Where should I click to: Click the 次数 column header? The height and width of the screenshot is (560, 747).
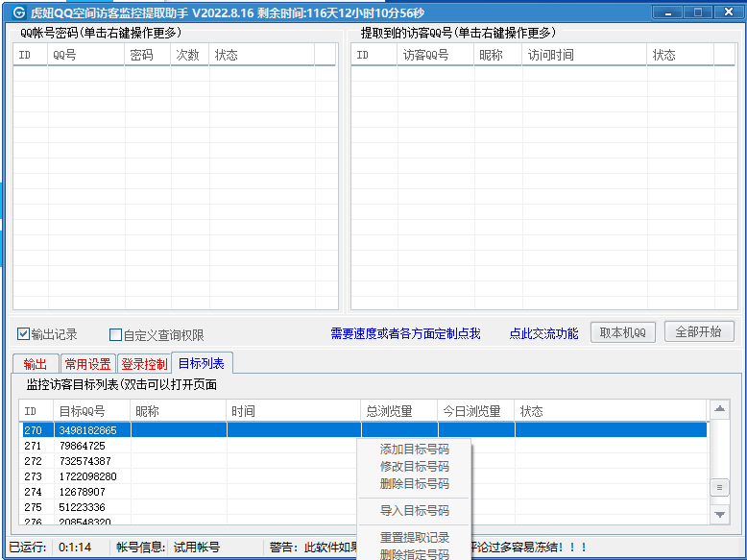[190, 55]
